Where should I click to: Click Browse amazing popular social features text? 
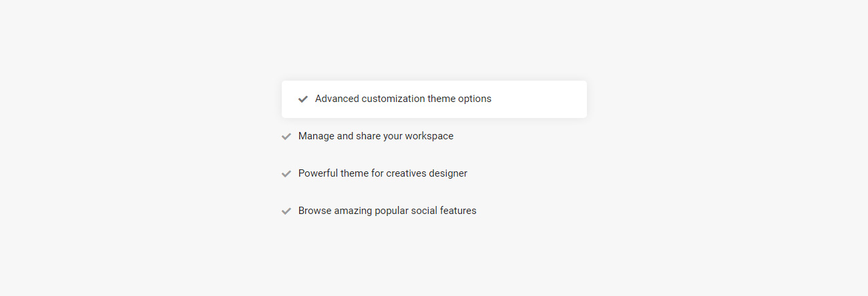coord(387,211)
